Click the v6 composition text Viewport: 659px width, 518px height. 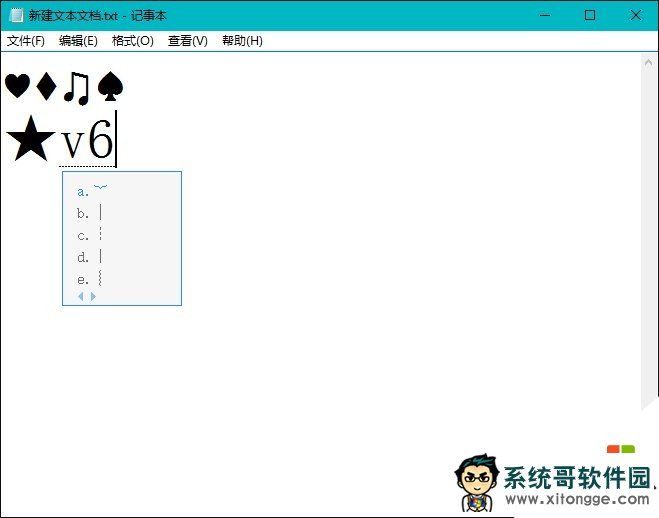click(87, 141)
